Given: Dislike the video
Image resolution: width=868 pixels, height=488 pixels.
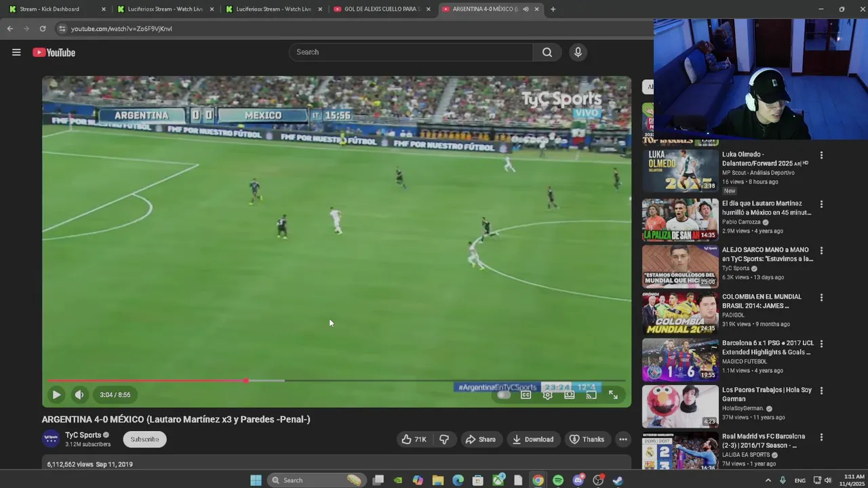Looking at the screenshot, I should click(x=444, y=439).
